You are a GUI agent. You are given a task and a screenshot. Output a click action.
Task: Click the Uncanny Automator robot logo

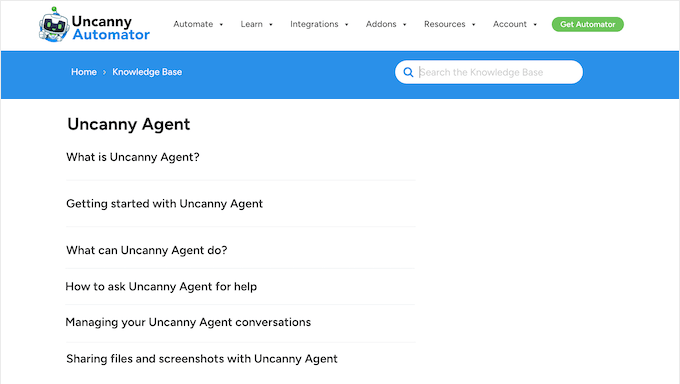tap(53, 25)
